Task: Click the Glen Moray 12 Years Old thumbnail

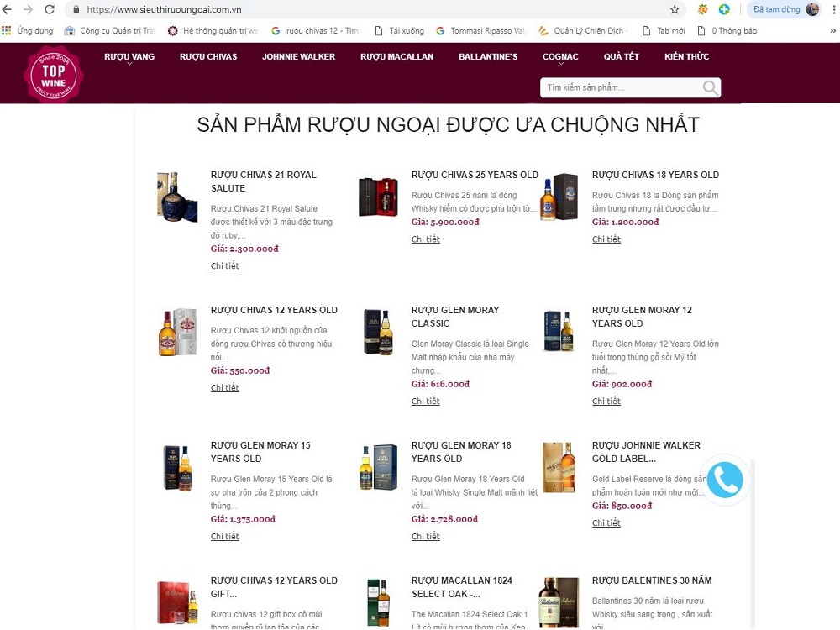Action: pos(559,330)
